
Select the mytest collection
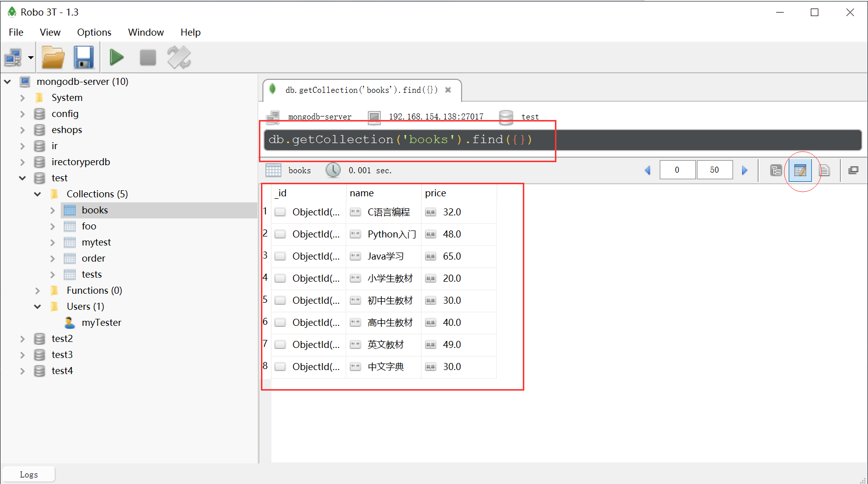click(96, 242)
